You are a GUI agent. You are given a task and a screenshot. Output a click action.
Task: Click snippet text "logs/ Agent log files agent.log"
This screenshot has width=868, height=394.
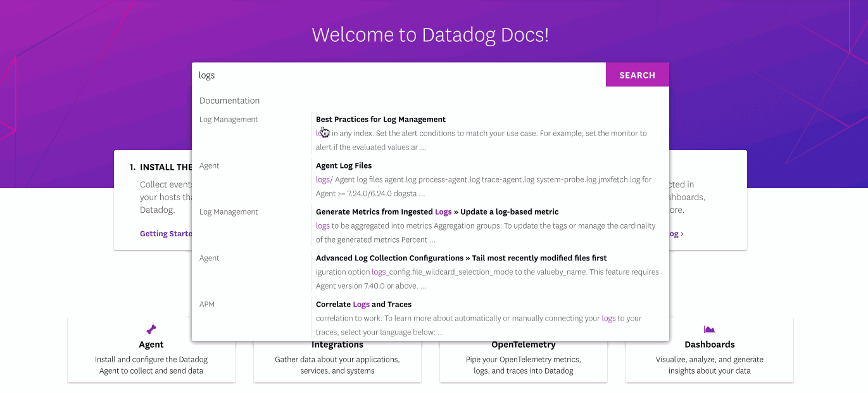pyautogui.click(x=484, y=186)
